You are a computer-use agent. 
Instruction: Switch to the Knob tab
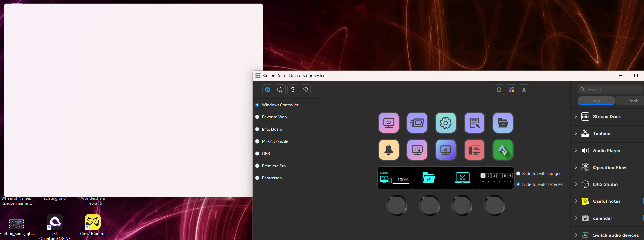(x=632, y=101)
